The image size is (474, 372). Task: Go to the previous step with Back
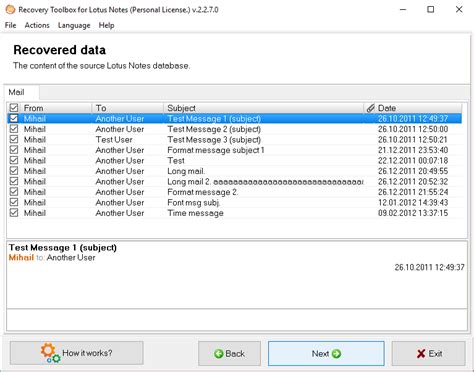click(229, 353)
